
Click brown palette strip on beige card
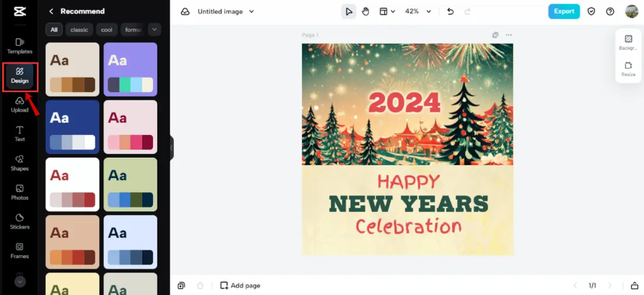72,85
